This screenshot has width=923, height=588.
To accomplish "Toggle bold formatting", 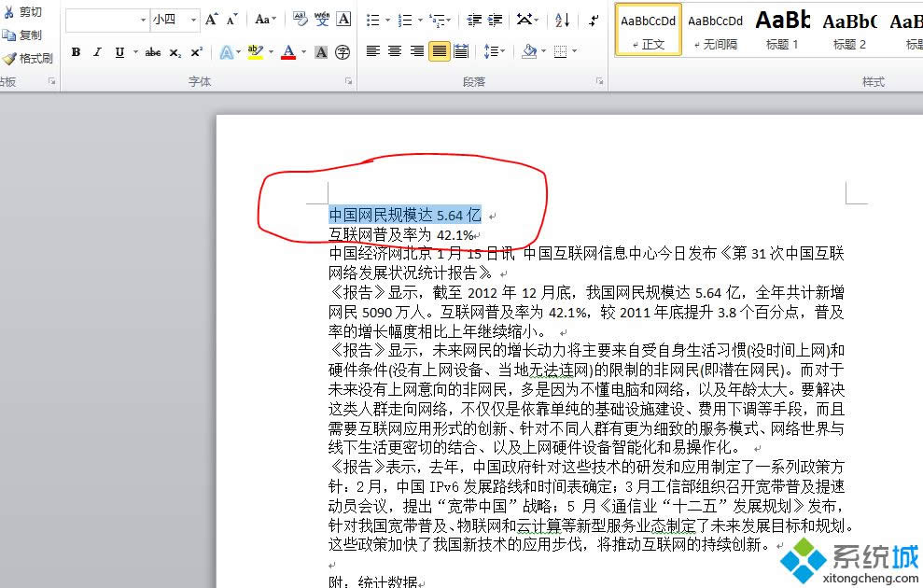I will pos(76,52).
